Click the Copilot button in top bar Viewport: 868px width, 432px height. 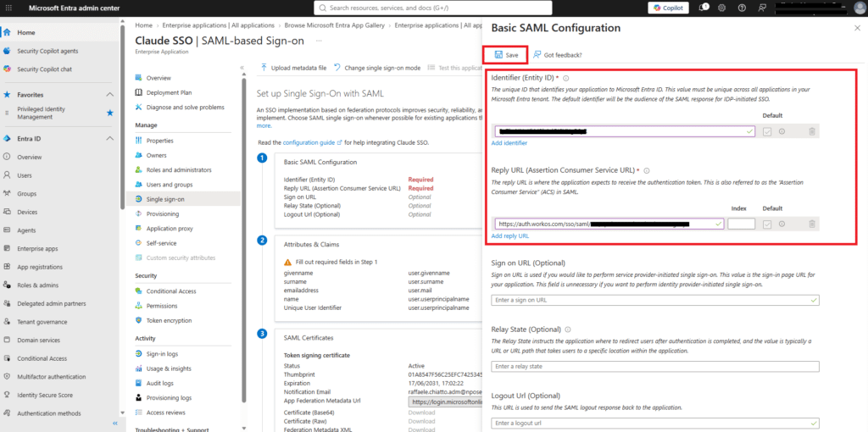pos(668,8)
